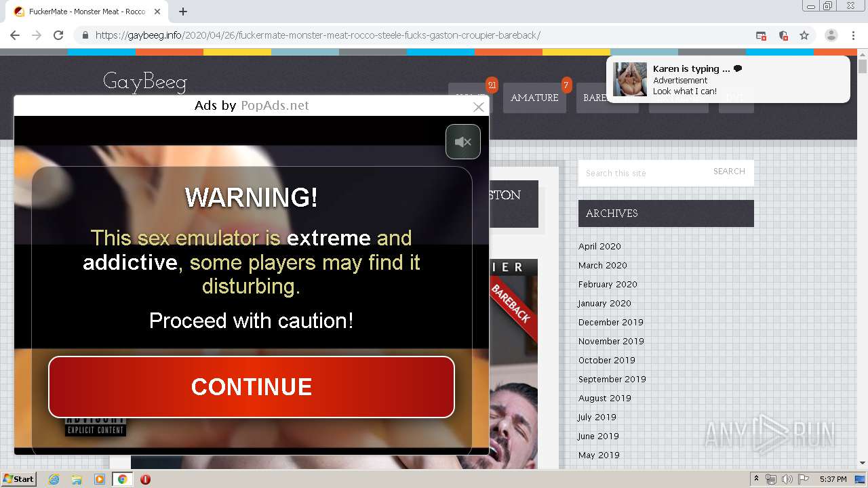
Task: Open May 2019 archive
Action: (599, 455)
